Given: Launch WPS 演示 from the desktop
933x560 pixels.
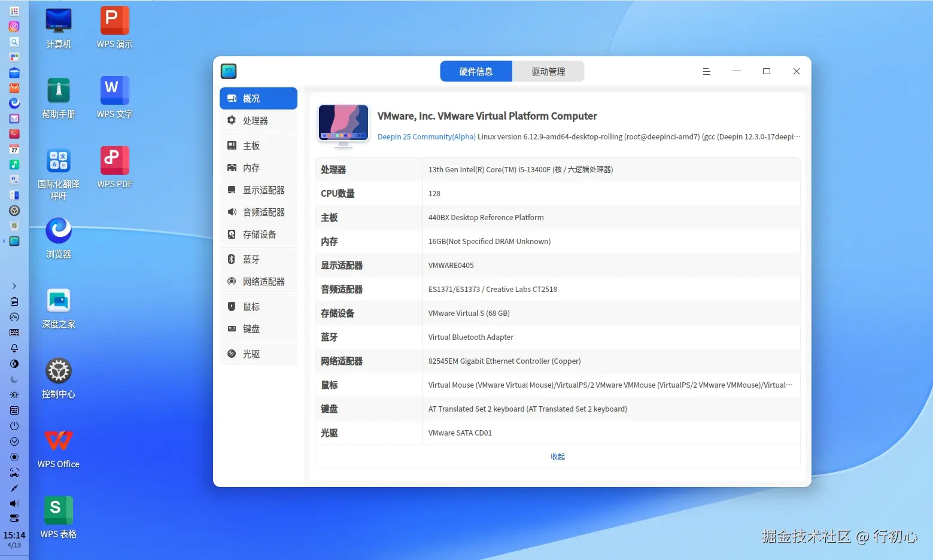Looking at the screenshot, I should pos(115,29).
